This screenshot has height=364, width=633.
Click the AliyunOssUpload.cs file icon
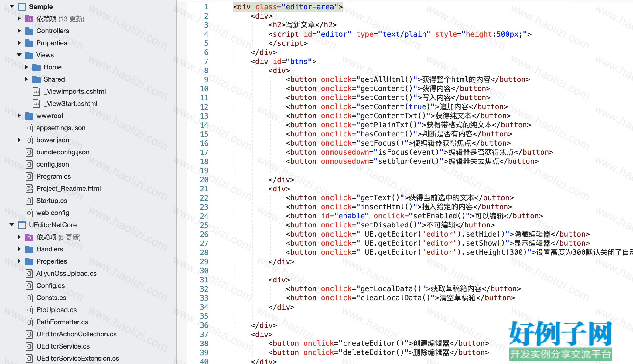pyautogui.click(x=29, y=273)
